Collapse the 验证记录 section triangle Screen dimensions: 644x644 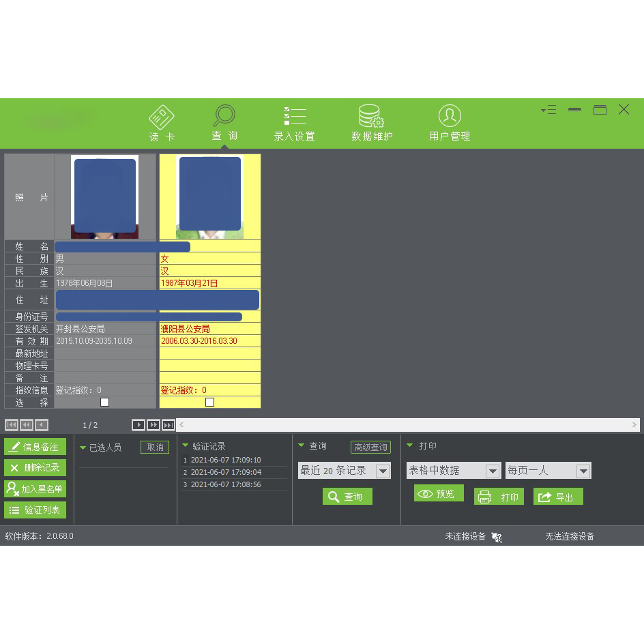tap(185, 445)
